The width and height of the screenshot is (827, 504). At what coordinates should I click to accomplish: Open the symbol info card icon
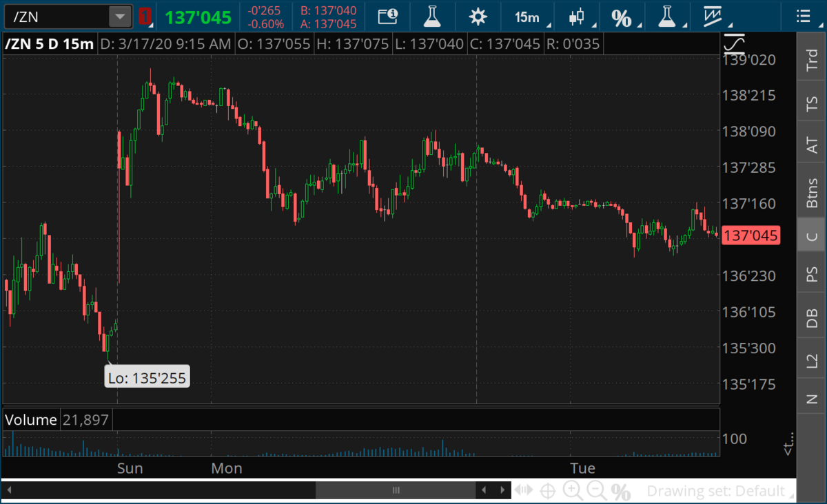(389, 17)
